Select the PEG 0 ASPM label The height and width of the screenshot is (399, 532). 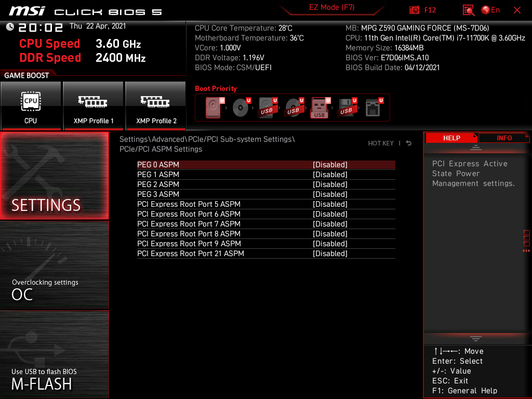click(x=158, y=165)
